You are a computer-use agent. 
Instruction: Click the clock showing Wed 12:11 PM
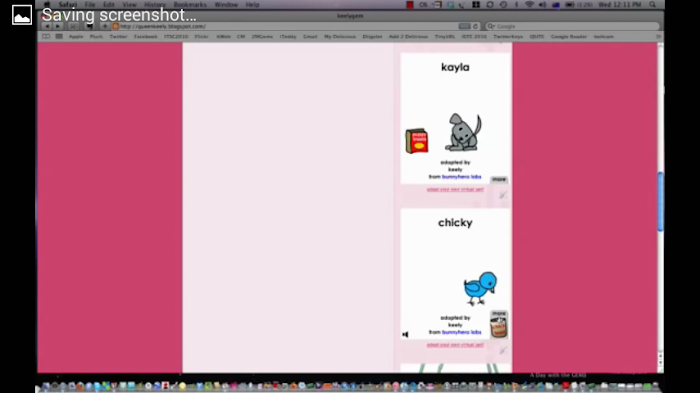click(620, 4)
